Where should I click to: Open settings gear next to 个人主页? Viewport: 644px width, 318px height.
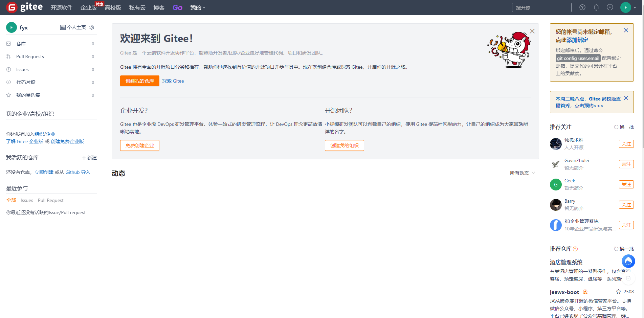point(92,27)
